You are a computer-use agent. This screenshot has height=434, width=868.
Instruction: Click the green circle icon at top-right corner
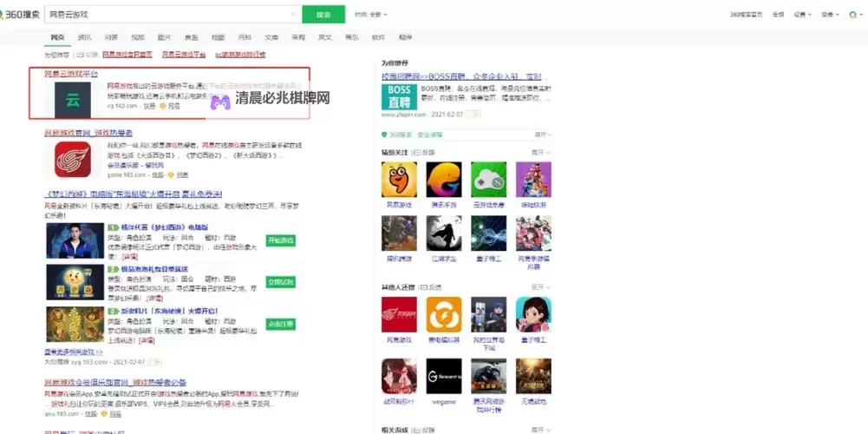853,15
